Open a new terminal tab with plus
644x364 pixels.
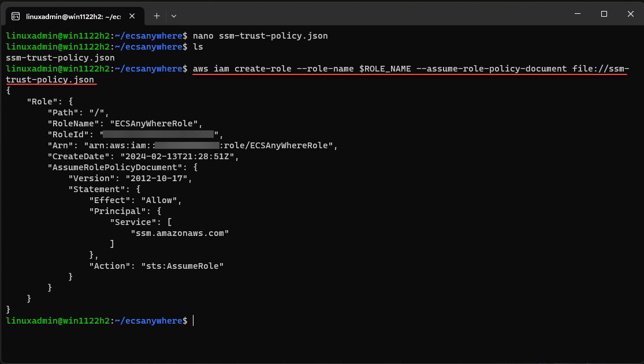157,16
